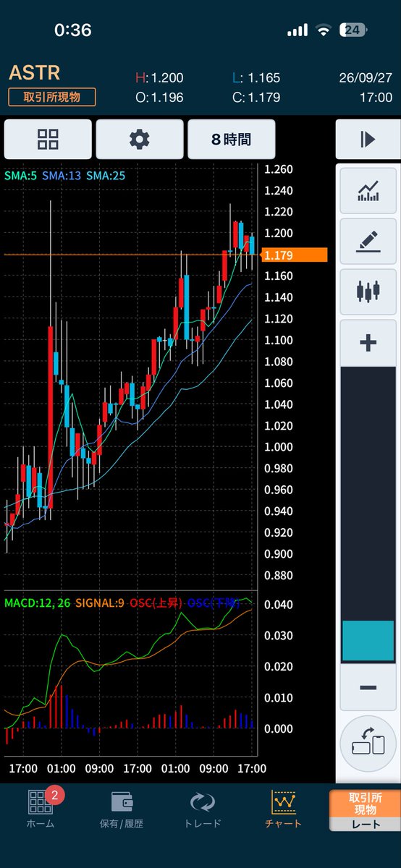
Task: Tap the 1.260 price axis label
Action: [x=279, y=170]
